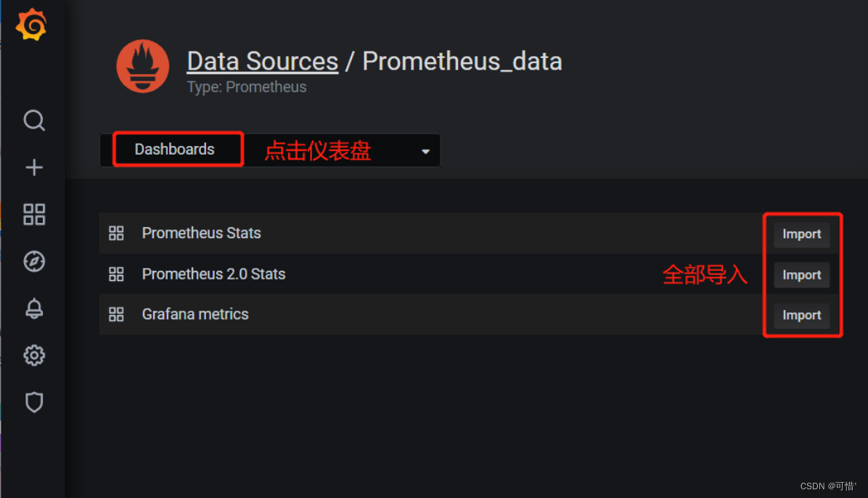Import the Prometheus 2.0 Stats dashboard
Image resolution: width=868 pixels, height=498 pixels.
[801, 275]
